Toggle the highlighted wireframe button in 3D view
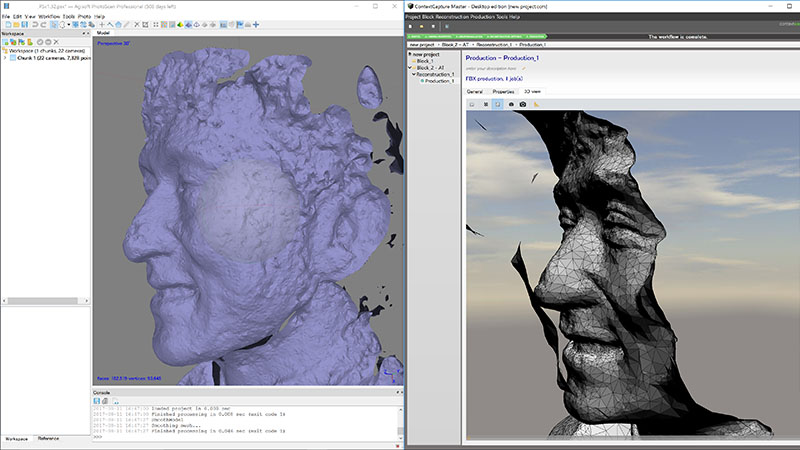800x450 pixels. (x=497, y=104)
